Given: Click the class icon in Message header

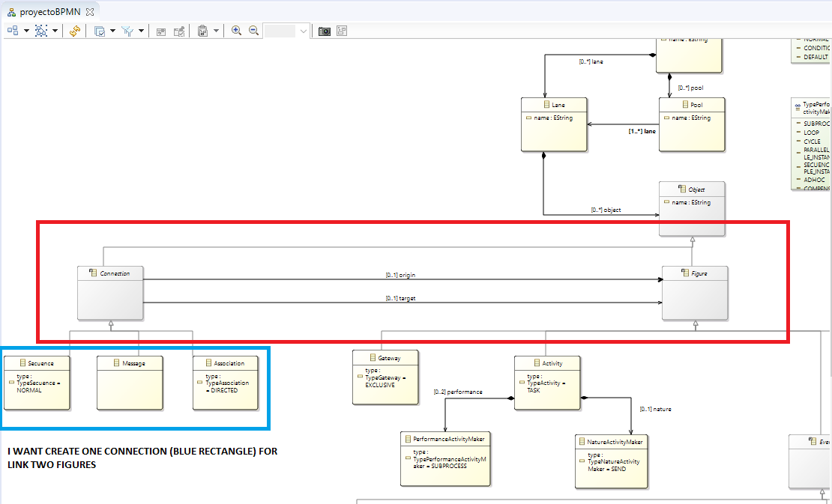Looking at the screenshot, I should click(117, 363).
